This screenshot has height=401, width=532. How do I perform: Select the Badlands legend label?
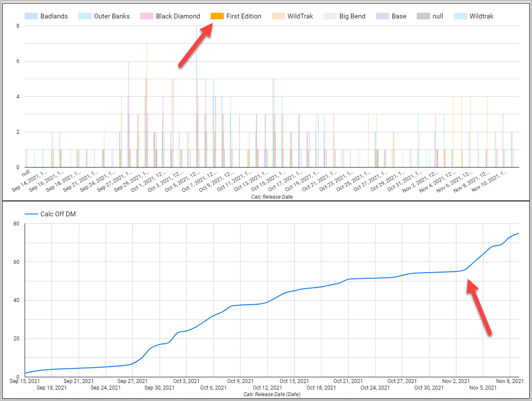pos(54,16)
